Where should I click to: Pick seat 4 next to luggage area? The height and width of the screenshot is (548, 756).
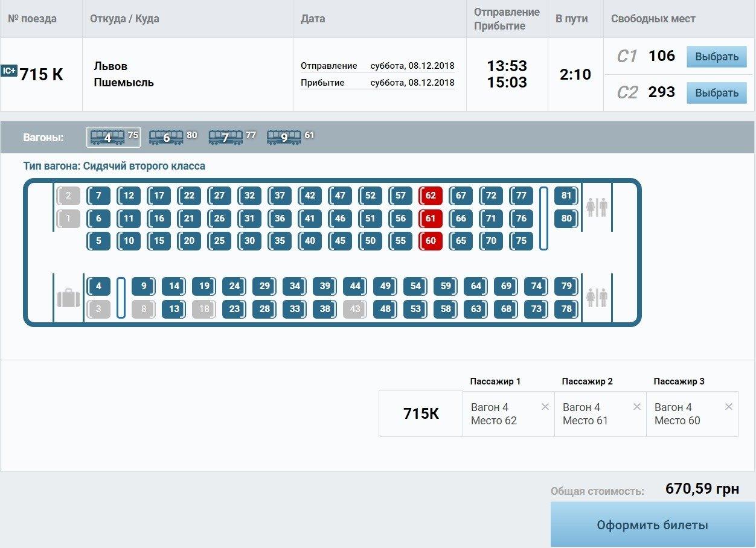(98, 286)
